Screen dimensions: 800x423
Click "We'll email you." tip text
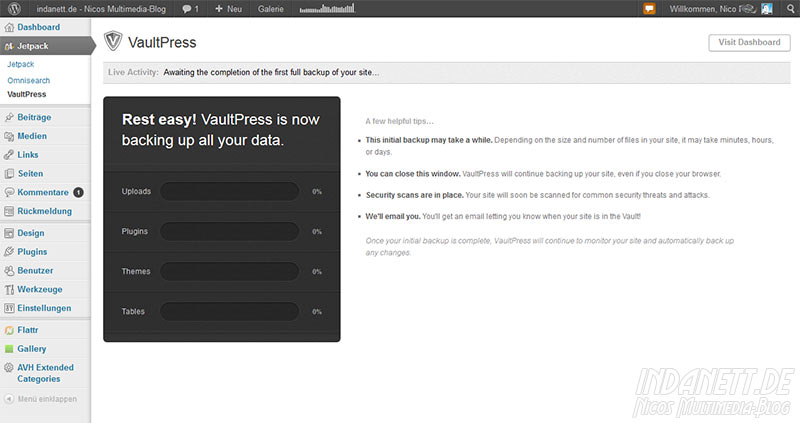(x=393, y=216)
